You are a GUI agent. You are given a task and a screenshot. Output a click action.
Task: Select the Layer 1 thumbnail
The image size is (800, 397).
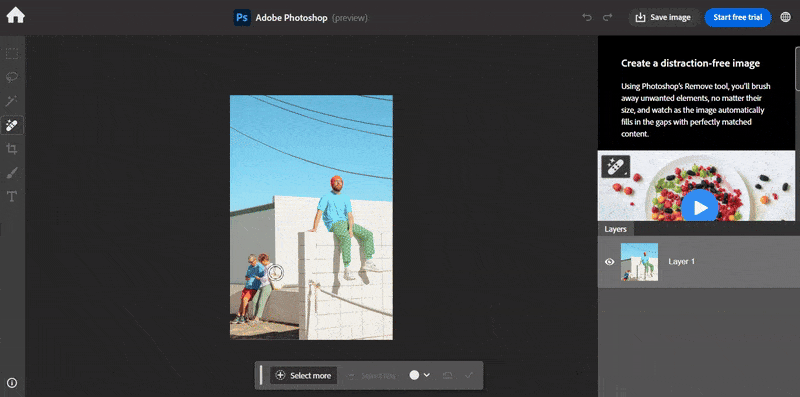click(x=639, y=262)
